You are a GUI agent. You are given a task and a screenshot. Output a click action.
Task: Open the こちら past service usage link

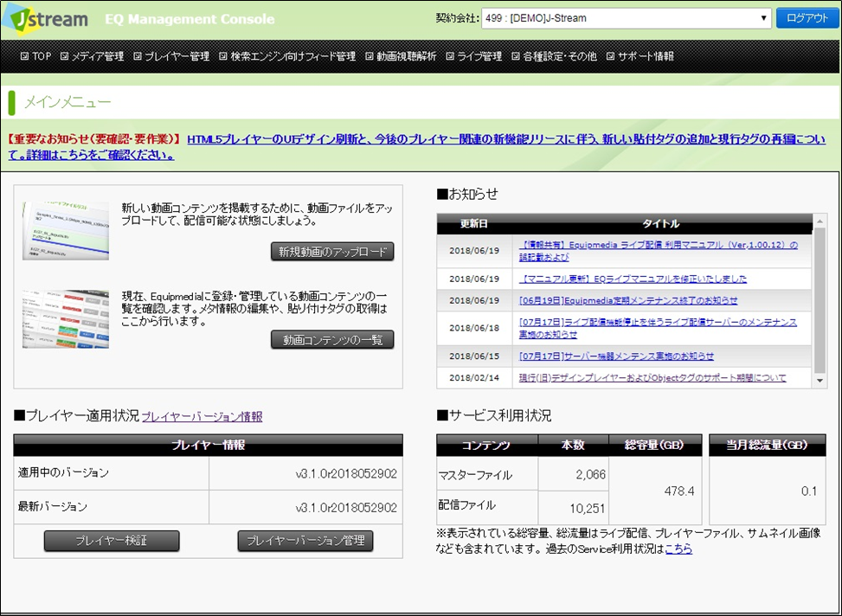(x=678, y=549)
